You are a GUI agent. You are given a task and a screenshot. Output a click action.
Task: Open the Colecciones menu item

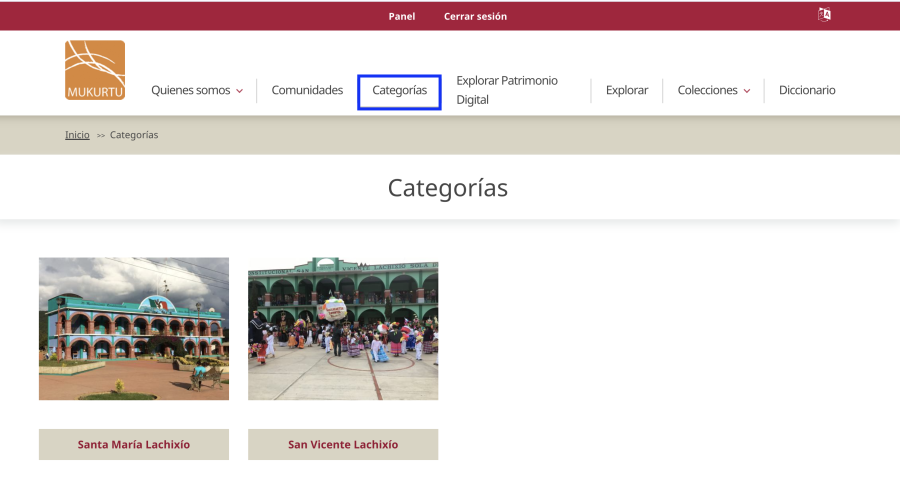[x=707, y=90]
